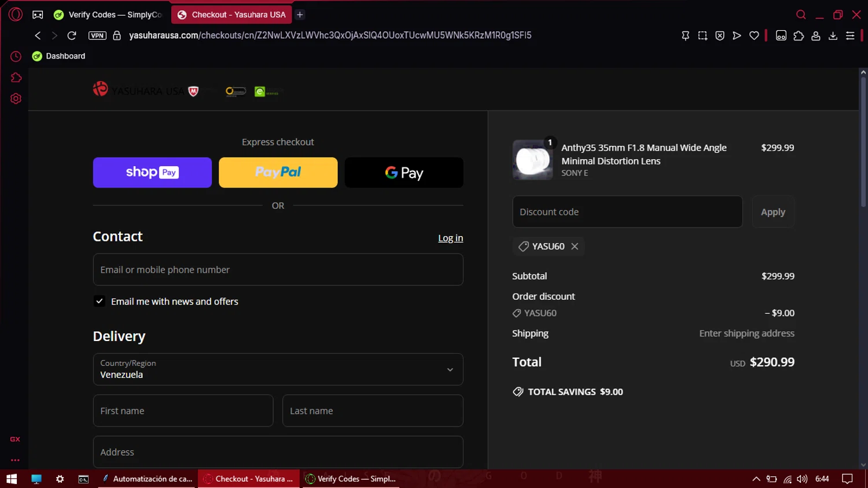Open taskbar command prompt window
This screenshot has width=868, height=488.
point(83,479)
